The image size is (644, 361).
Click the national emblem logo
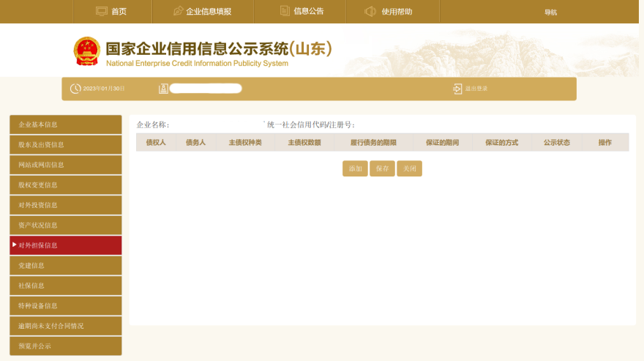click(87, 51)
